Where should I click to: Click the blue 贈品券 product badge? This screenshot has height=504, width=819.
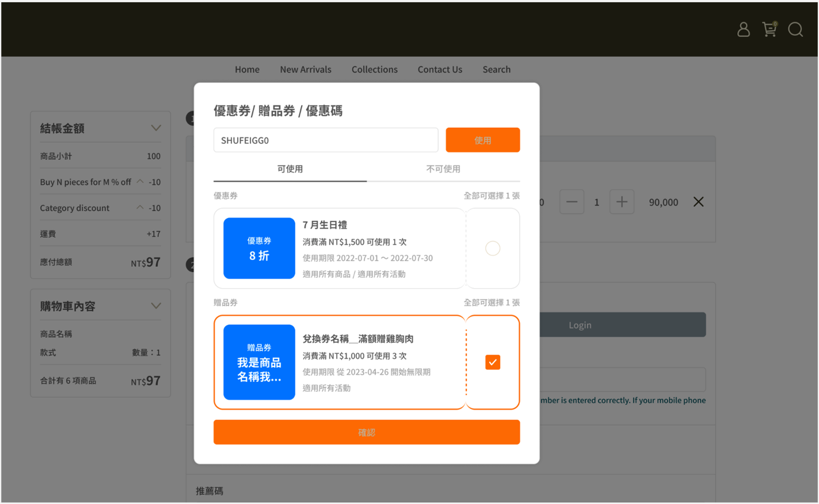[x=259, y=362]
